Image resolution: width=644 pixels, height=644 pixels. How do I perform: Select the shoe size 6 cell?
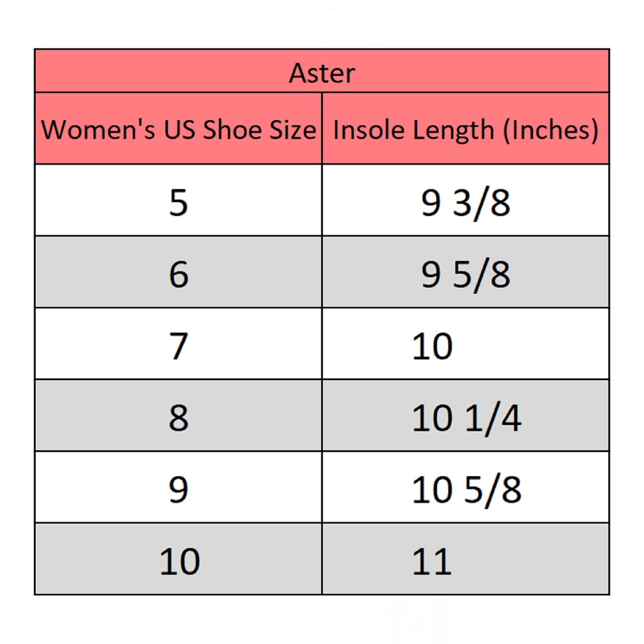pyautogui.click(x=179, y=274)
